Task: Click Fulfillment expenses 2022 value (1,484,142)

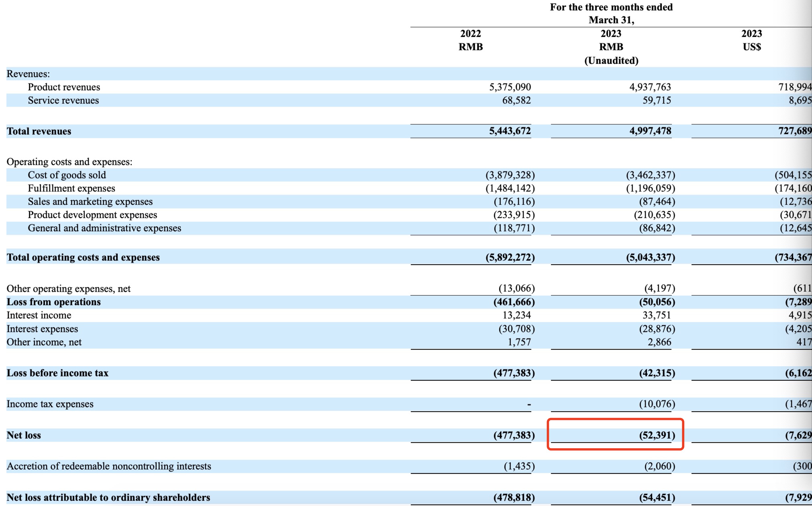Action: pyautogui.click(x=510, y=188)
